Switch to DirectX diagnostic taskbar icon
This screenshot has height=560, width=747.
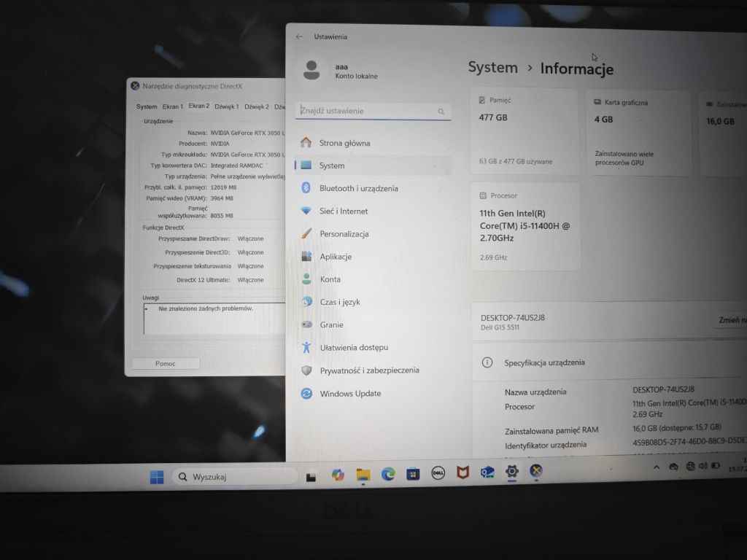point(536,470)
